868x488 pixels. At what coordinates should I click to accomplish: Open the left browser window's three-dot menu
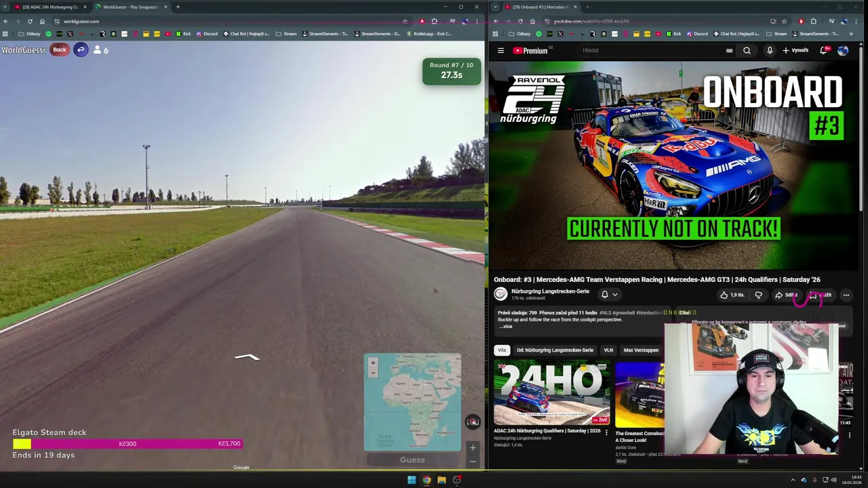[x=477, y=21]
